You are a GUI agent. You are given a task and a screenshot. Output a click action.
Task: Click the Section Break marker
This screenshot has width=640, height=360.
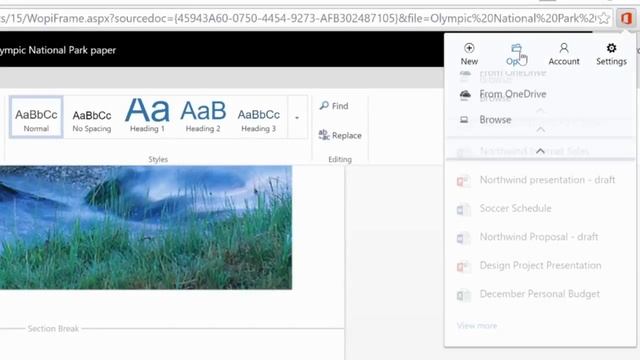tap(53, 329)
